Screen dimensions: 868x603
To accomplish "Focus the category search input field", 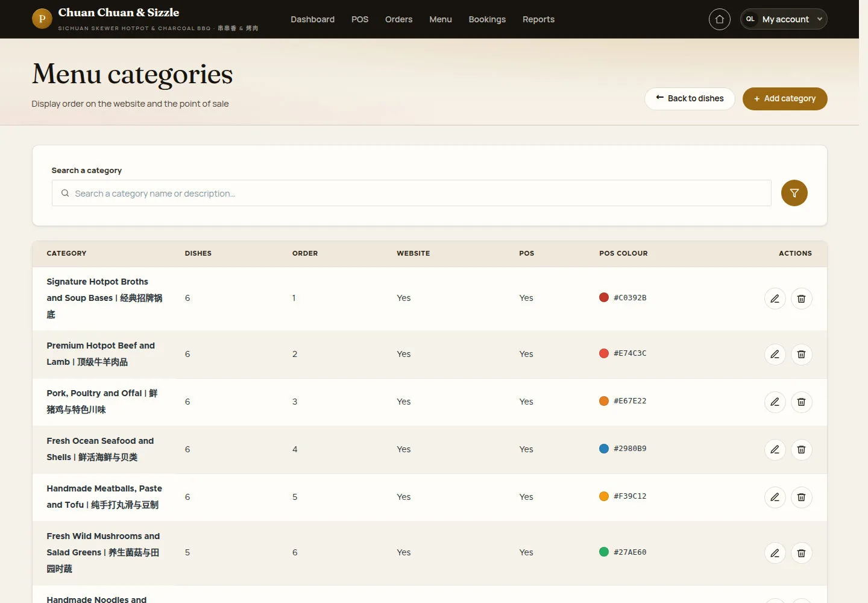I will tap(412, 193).
